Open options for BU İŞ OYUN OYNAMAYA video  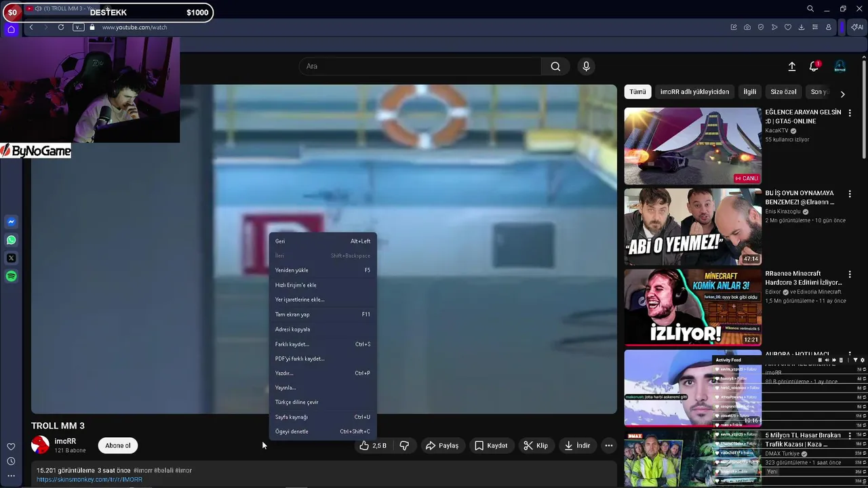point(850,194)
